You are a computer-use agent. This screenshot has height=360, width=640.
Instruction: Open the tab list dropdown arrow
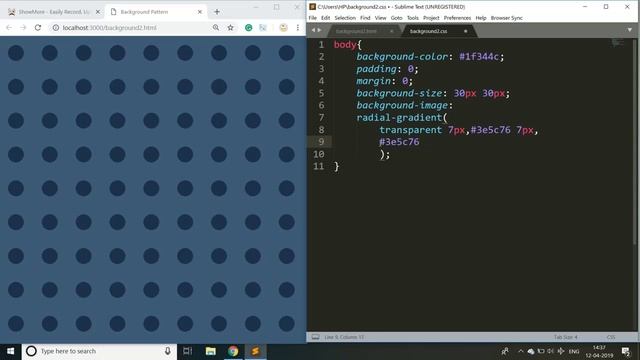630,30
